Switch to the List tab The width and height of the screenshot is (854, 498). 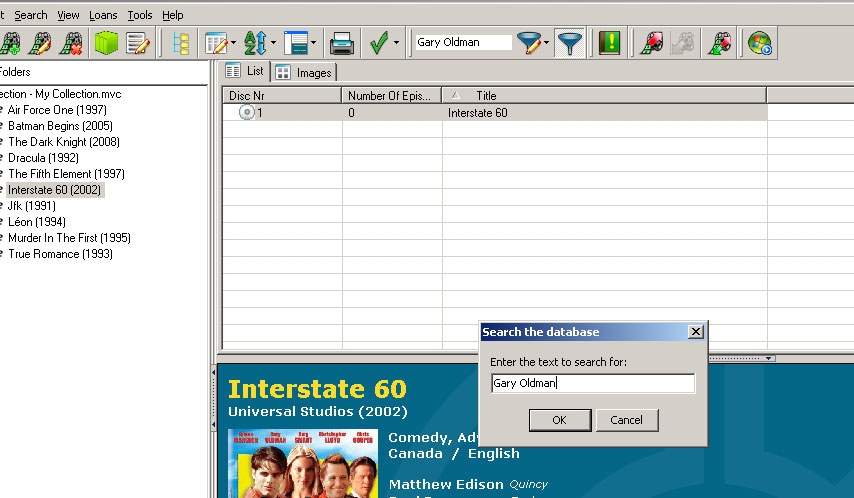tap(245, 71)
